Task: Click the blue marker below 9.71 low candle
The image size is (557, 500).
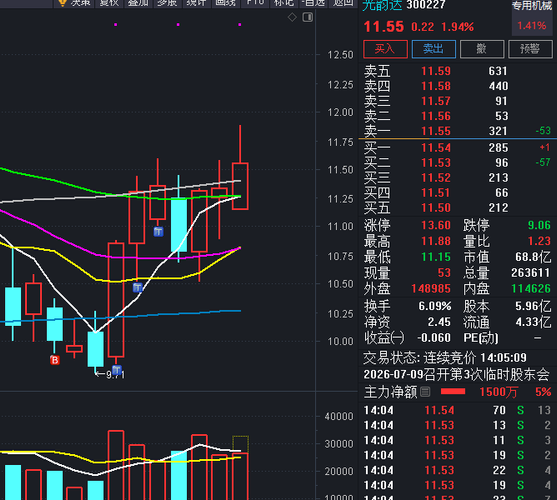Action: (x=117, y=370)
